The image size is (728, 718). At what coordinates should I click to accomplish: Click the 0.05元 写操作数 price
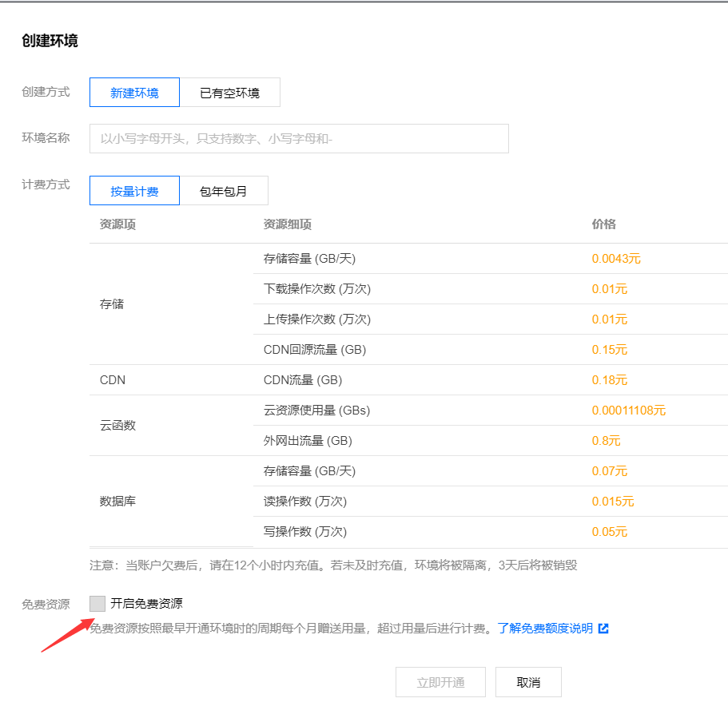tap(608, 531)
